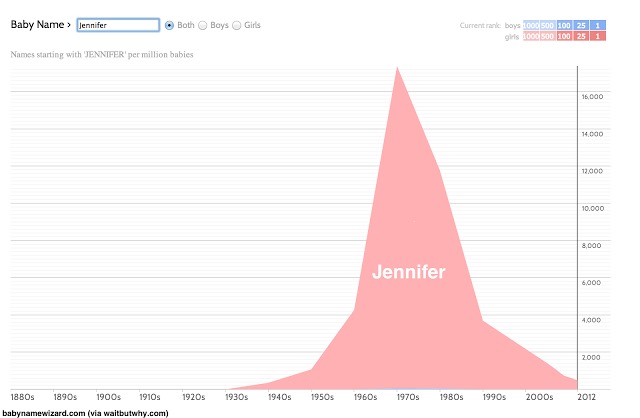Click the girls rank 500 swatch

coord(547,36)
